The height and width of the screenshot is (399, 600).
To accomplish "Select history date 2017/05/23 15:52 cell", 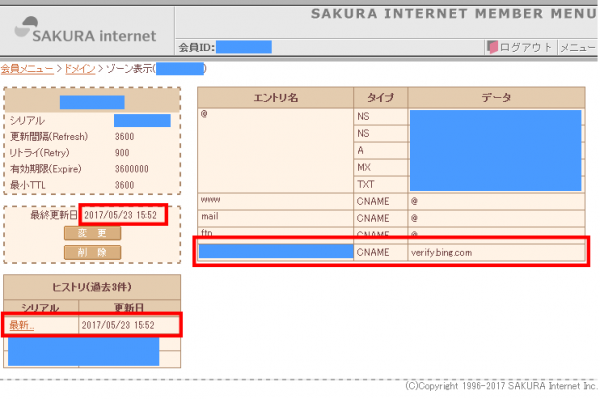I will (129, 325).
